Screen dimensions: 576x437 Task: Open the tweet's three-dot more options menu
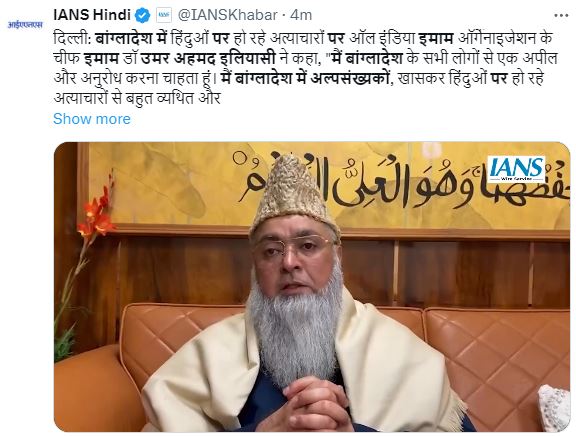pos(561,16)
